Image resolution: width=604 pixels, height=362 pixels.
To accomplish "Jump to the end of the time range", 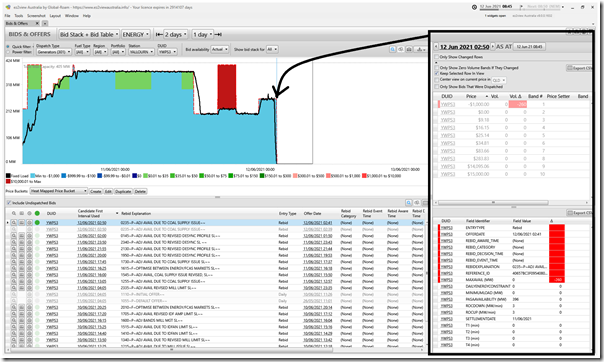I will (218, 35).
